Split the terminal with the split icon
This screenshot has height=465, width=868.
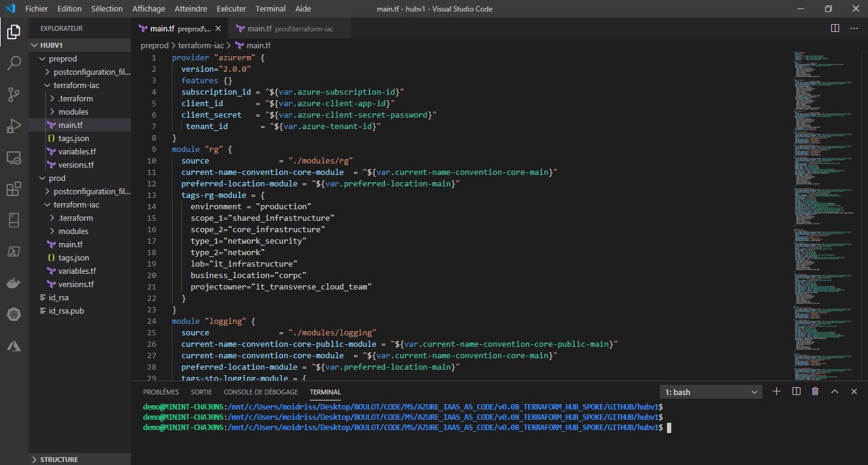796,391
